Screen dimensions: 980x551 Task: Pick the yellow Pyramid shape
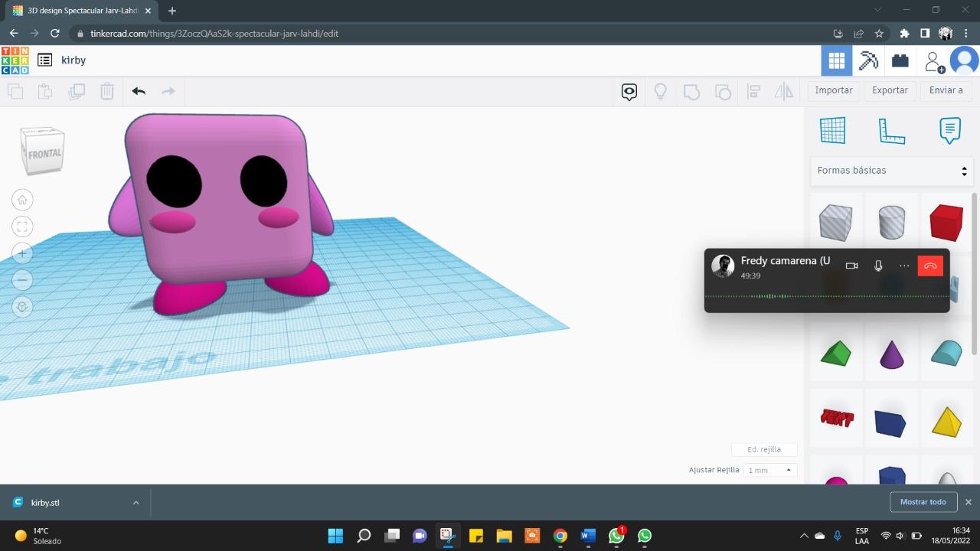946,422
